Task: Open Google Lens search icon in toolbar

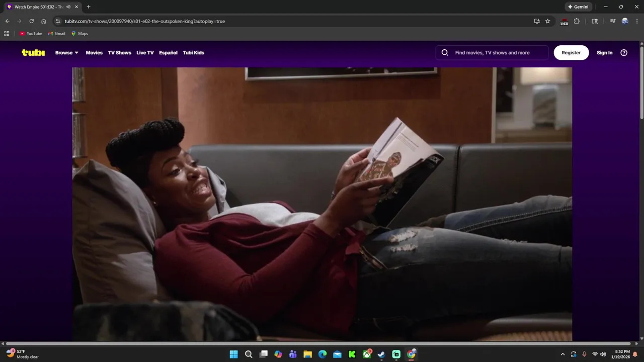Action: 595,21
